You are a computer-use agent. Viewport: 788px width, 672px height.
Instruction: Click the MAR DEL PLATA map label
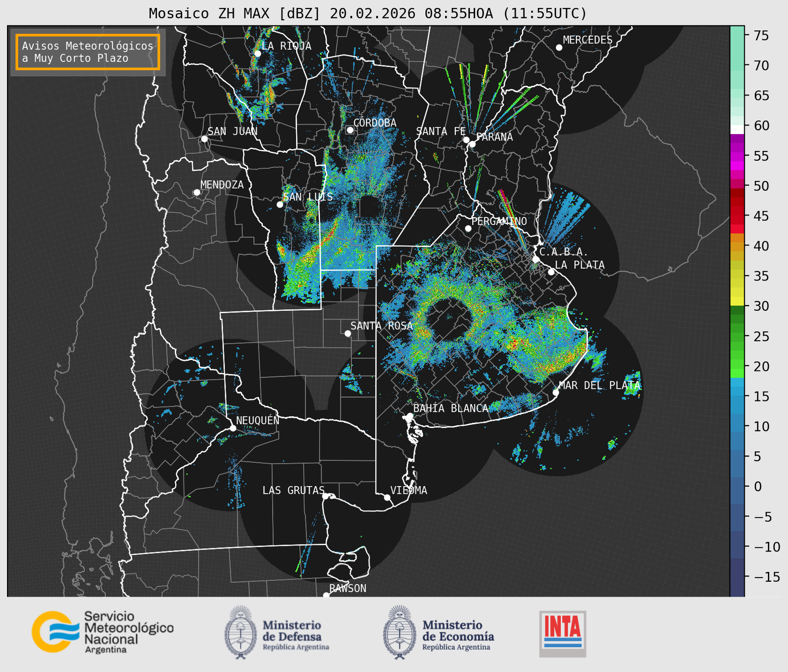click(x=600, y=385)
